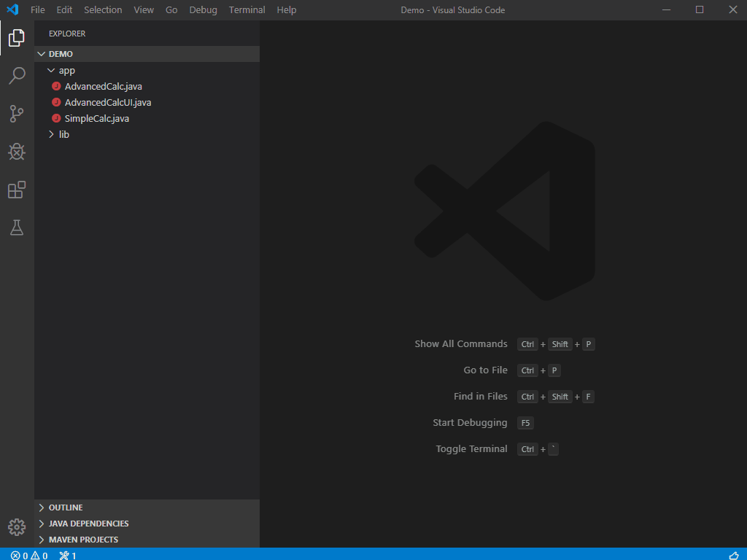The width and height of the screenshot is (747, 560).
Task: Open the Testing beaker icon
Action: pyautogui.click(x=17, y=227)
